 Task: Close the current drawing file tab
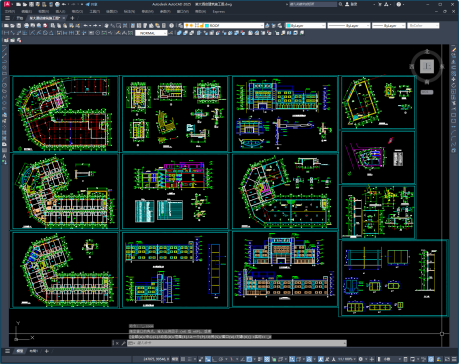pos(63,18)
